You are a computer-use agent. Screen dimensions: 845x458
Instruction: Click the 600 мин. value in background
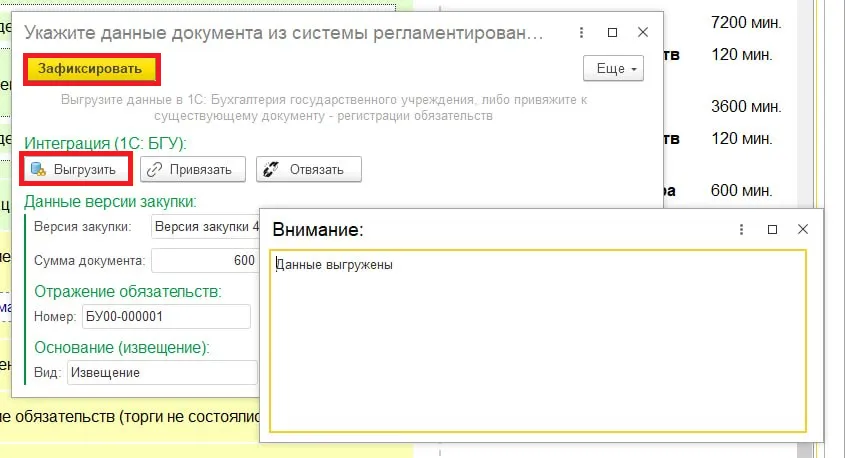(x=742, y=190)
